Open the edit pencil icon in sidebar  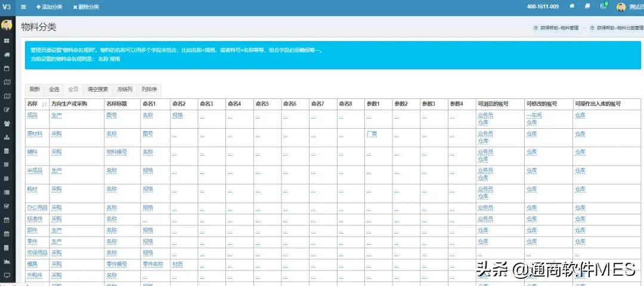pos(7,110)
